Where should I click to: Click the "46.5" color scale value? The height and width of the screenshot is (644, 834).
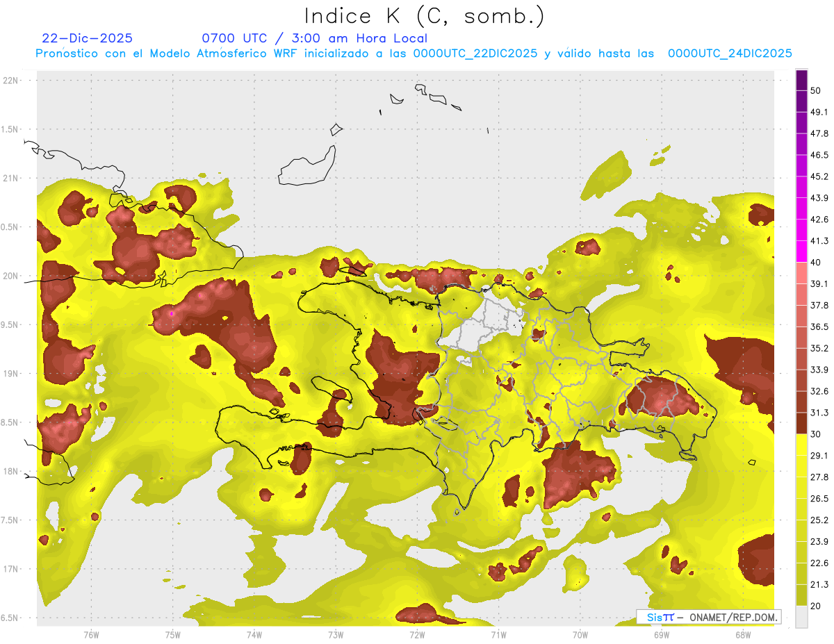tap(819, 155)
